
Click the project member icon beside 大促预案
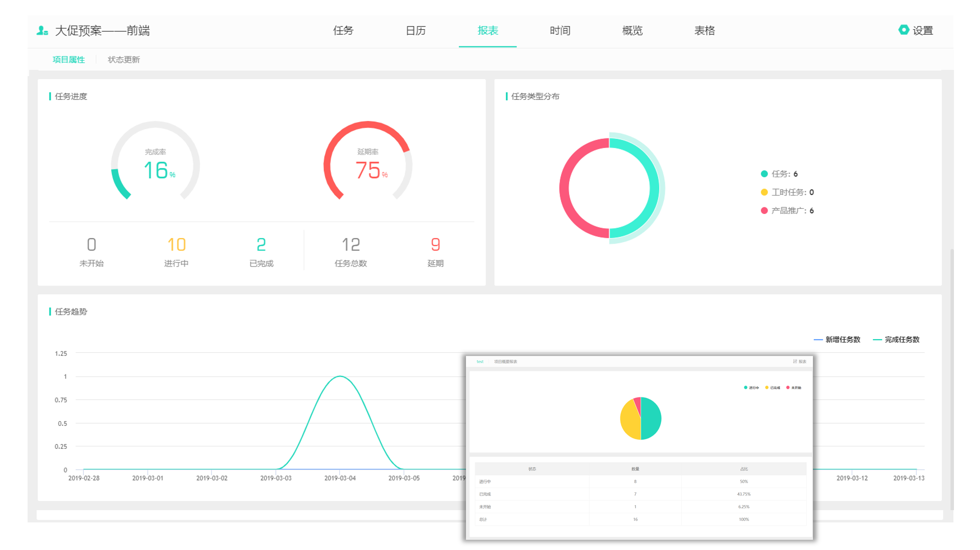tap(42, 31)
